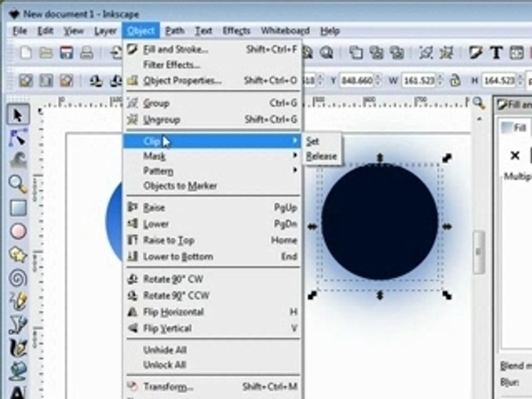Click the New document icon

pyautogui.click(x=26, y=53)
